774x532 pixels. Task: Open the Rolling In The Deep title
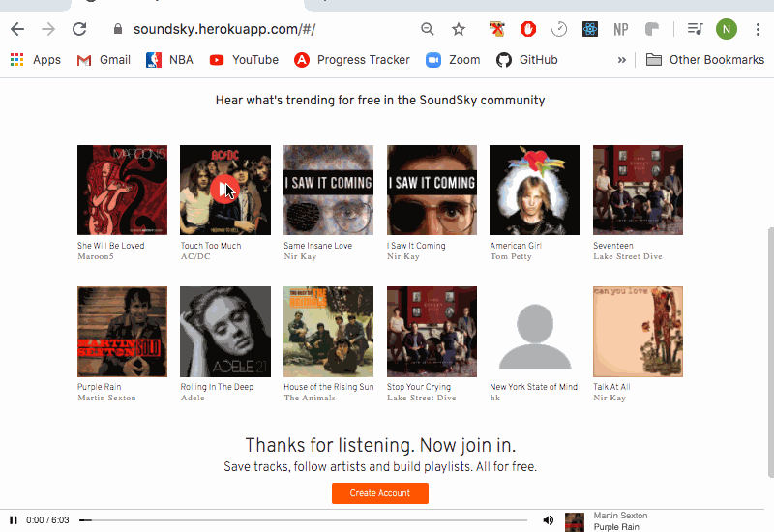point(217,387)
